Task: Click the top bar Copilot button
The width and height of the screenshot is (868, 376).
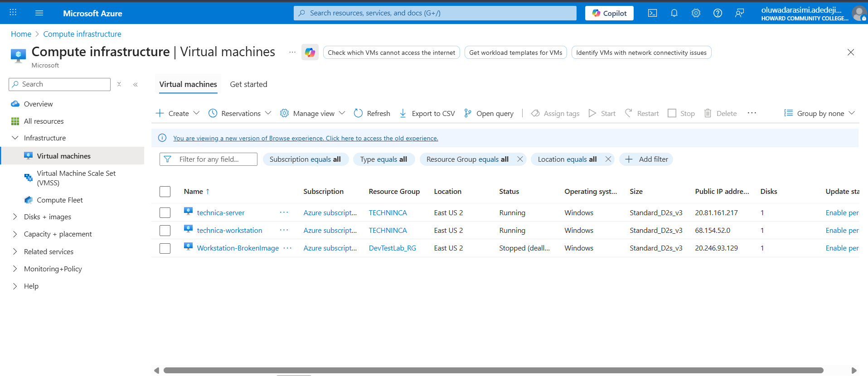Action: pyautogui.click(x=609, y=13)
